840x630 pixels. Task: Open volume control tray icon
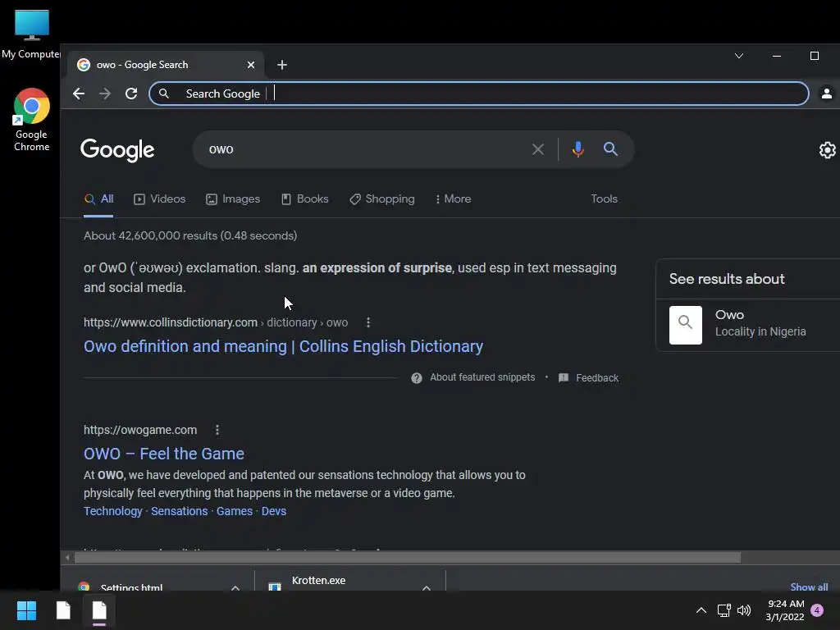click(x=744, y=610)
